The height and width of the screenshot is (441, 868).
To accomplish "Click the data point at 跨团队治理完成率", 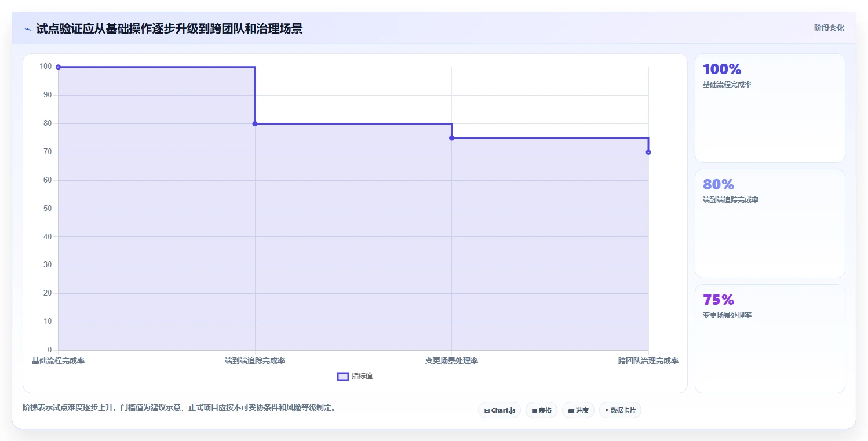I will pyautogui.click(x=648, y=152).
